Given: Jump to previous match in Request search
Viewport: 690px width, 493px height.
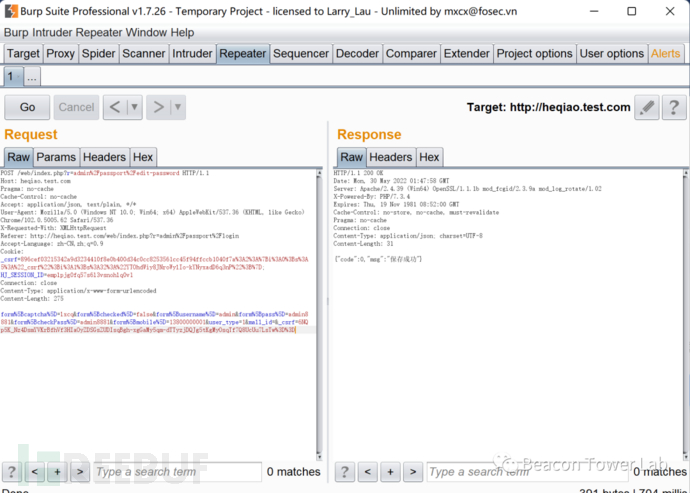Looking at the screenshot, I should [x=35, y=472].
